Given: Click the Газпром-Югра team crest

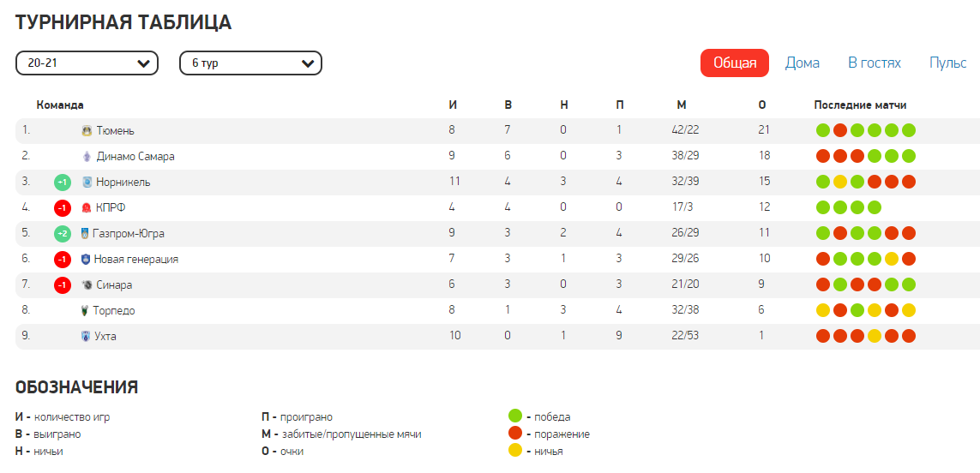Looking at the screenshot, I should (x=84, y=234).
